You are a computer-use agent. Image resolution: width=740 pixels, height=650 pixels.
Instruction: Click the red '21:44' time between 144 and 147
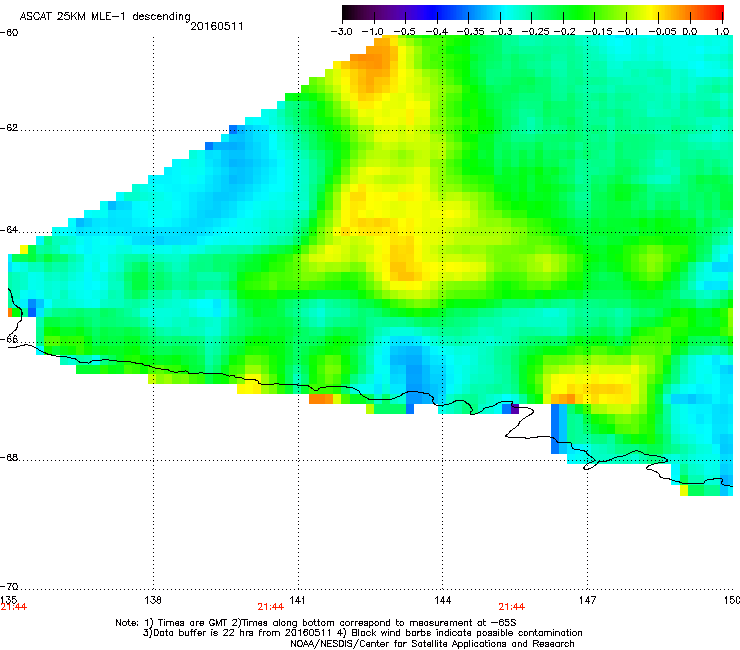[512, 607]
